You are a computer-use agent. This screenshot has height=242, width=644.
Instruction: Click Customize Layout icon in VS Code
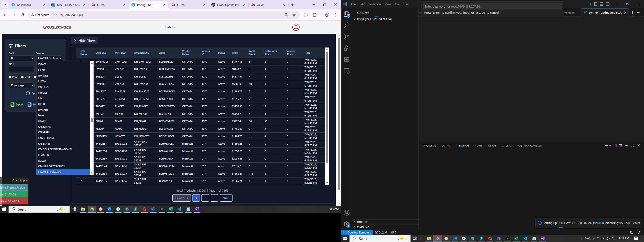(x=589, y=4)
